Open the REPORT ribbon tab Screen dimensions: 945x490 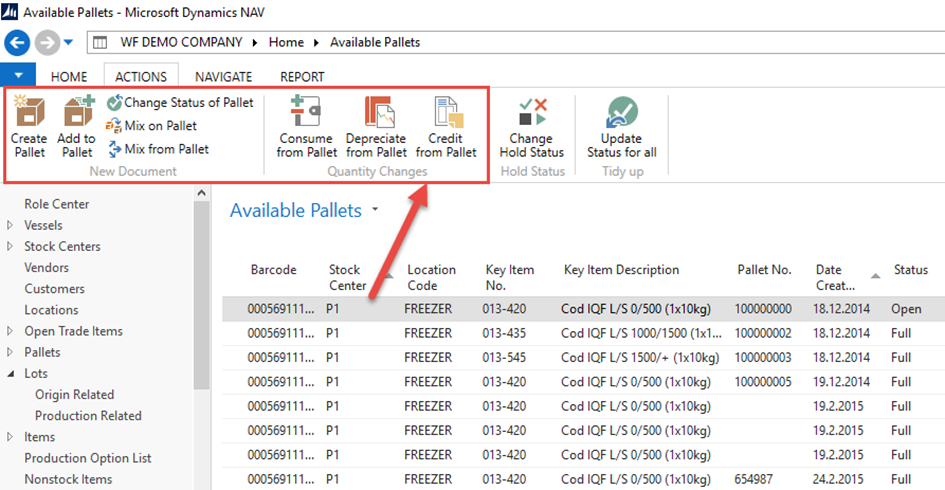click(x=302, y=76)
